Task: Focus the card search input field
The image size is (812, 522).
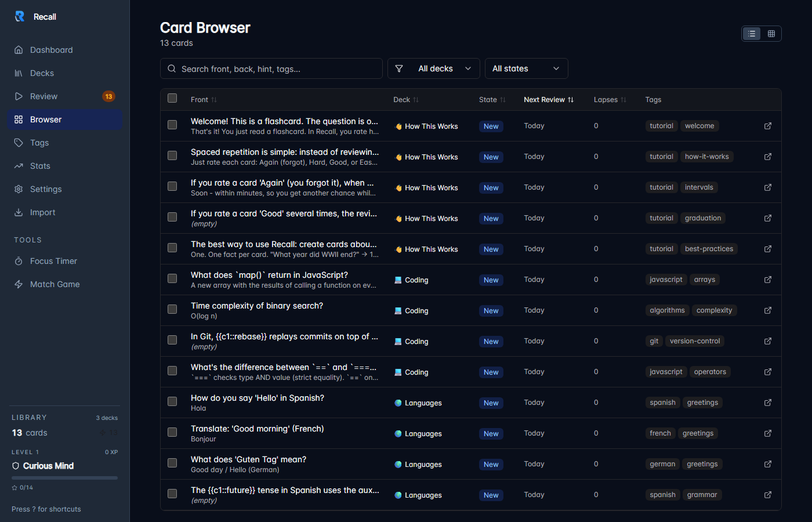Action: pyautogui.click(x=271, y=68)
